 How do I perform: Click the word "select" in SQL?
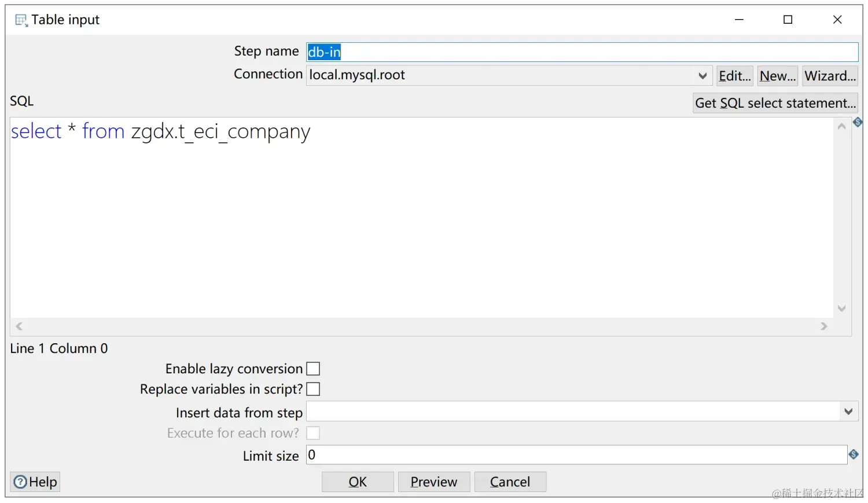[x=36, y=131]
